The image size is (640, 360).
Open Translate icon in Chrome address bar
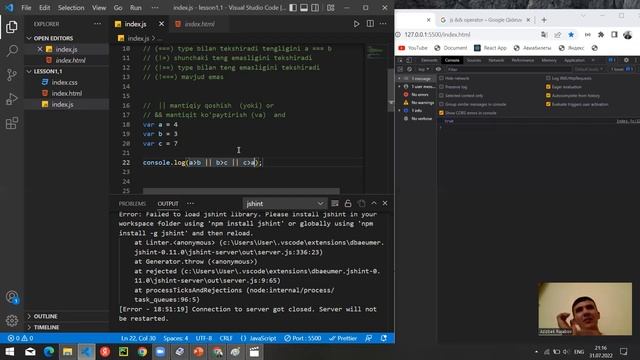tap(544, 35)
